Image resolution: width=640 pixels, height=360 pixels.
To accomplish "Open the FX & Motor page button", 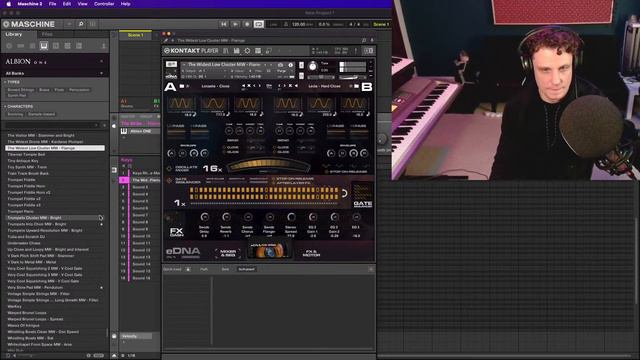I will (x=311, y=253).
